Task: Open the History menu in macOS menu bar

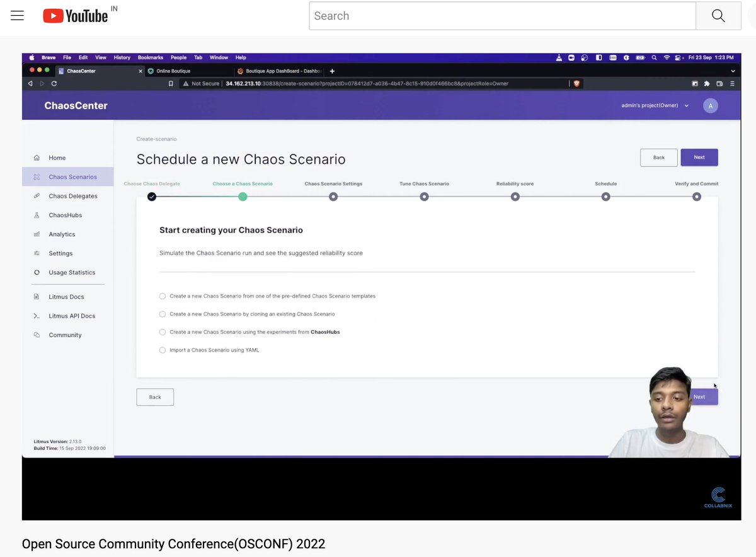Action: coord(122,57)
